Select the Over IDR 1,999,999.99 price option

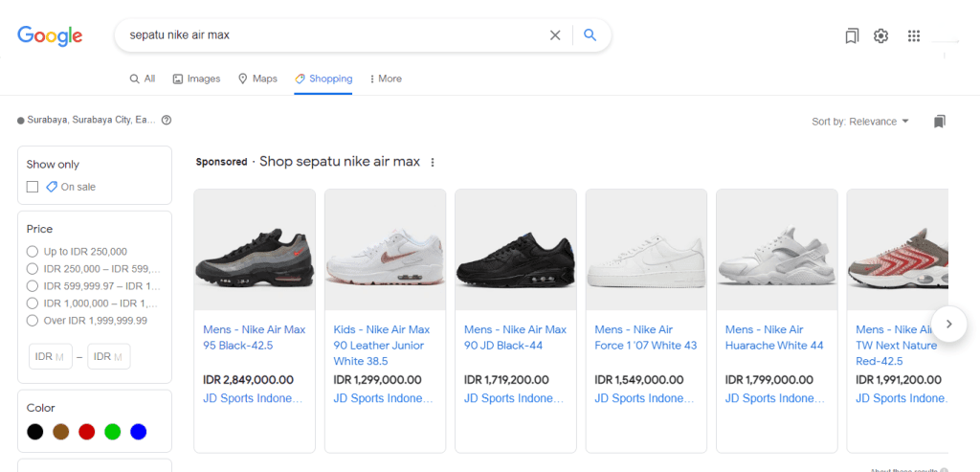click(33, 321)
